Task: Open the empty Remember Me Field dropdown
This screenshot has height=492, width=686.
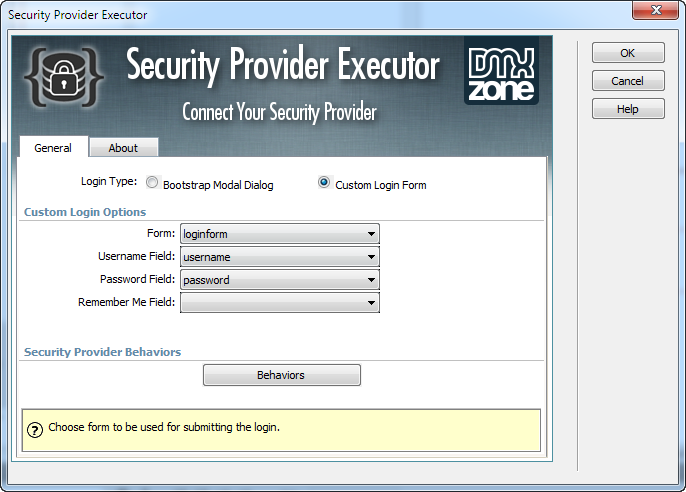Action: [280, 303]
